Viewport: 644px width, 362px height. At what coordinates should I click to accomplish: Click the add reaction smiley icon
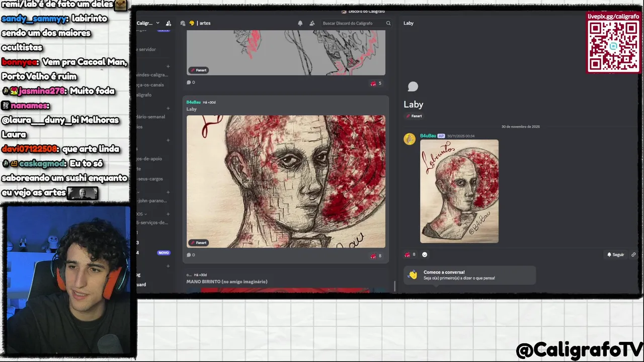point(425,254)
